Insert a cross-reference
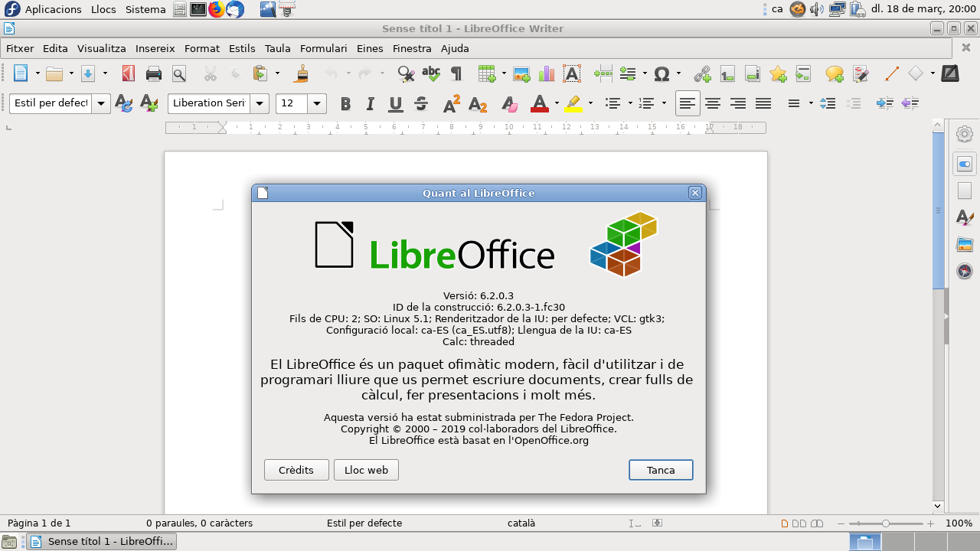Viewport: 980px width, 551px height. [x=802, y=74]
